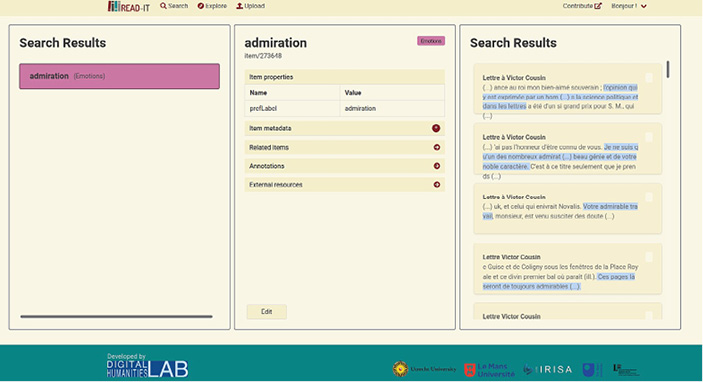The width and height of the screenshot is (703, 382).
Task: Click the Edit button
Action: click(x=266, y=312)
